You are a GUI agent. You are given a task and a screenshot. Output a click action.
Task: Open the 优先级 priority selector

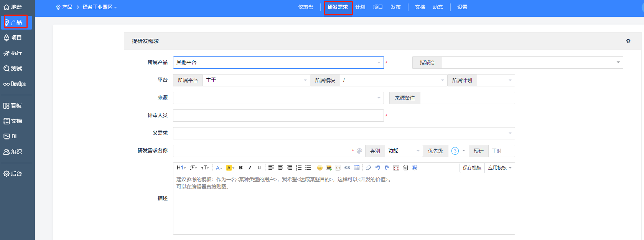point(458,151)
